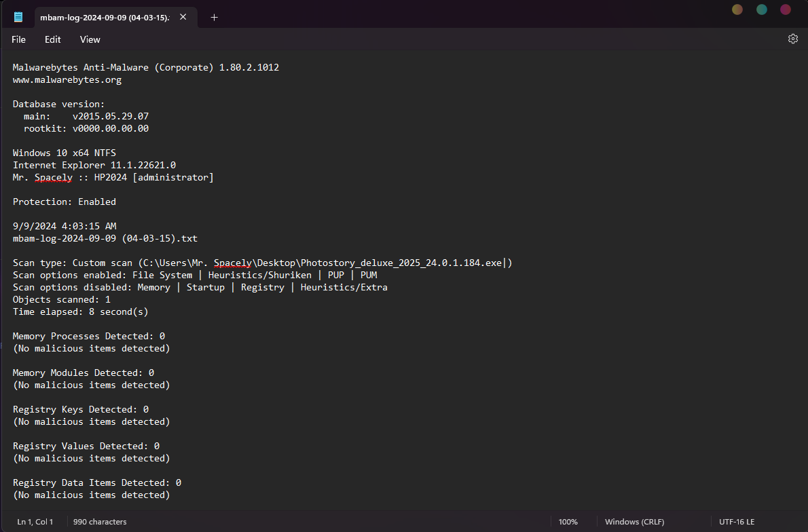
Task: Click the 990 characters status entry
Action: [100, 522]
